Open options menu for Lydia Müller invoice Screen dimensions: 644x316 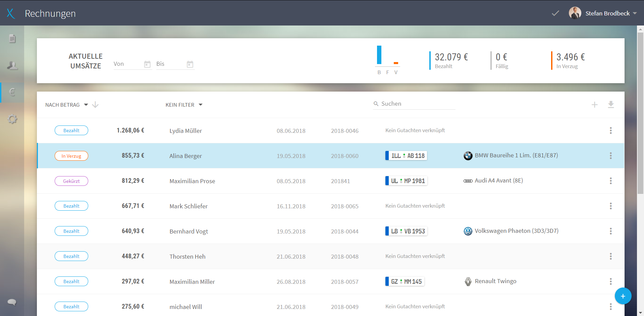click(610, 130)
